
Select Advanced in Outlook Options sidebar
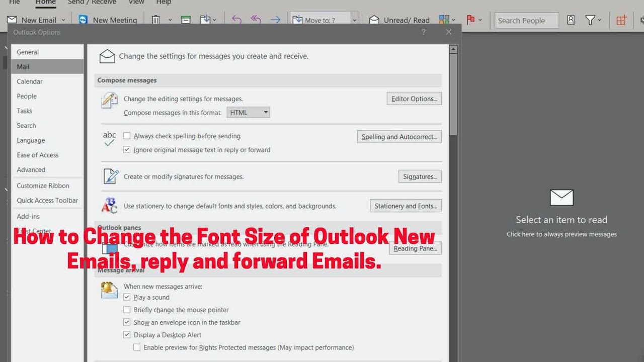47,170
